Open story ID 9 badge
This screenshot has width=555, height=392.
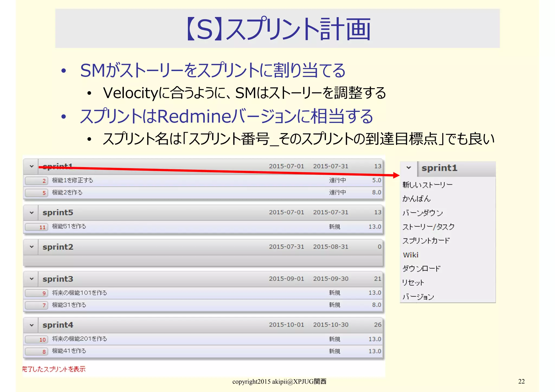coord(37,293)
